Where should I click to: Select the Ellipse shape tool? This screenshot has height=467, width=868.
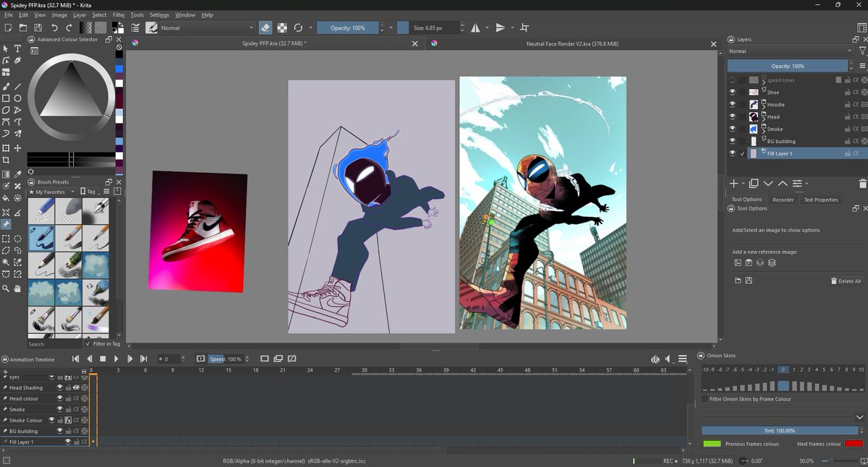(17, 98)
